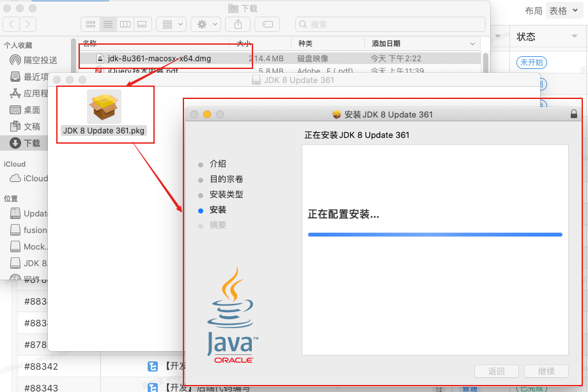The height and width of the screenshot is (392, 588).
Task: Switch Finder to icon view
Action: [90, 24]
